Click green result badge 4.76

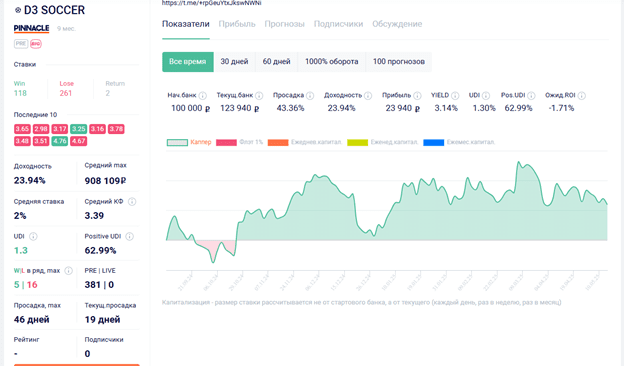tap(60, 141)
